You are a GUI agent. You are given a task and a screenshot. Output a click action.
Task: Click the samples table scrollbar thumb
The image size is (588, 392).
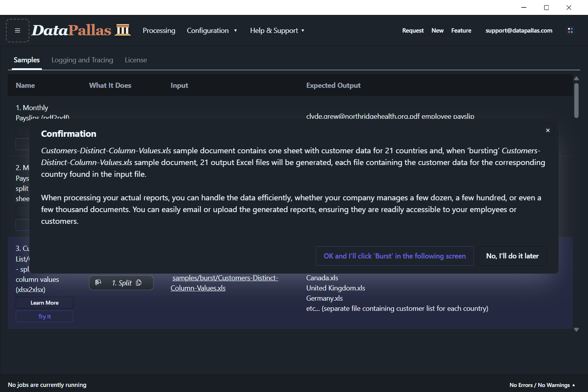pyautogui.click(x=576, y=100)
